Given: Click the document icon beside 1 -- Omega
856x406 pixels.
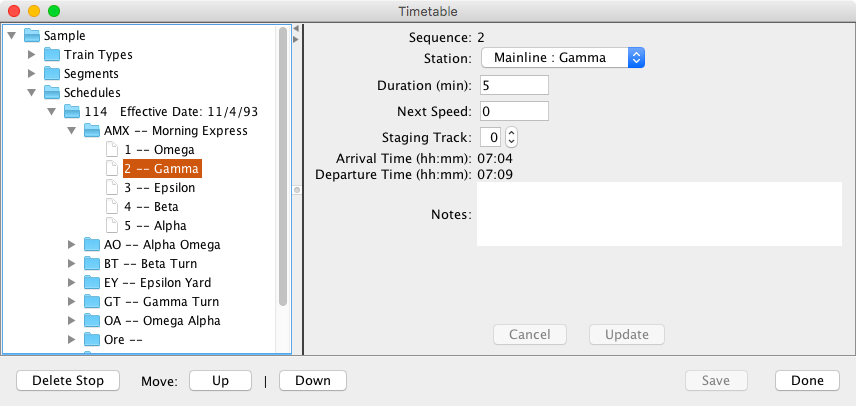Looking at the screenshot, I should (x=112, y=150).
